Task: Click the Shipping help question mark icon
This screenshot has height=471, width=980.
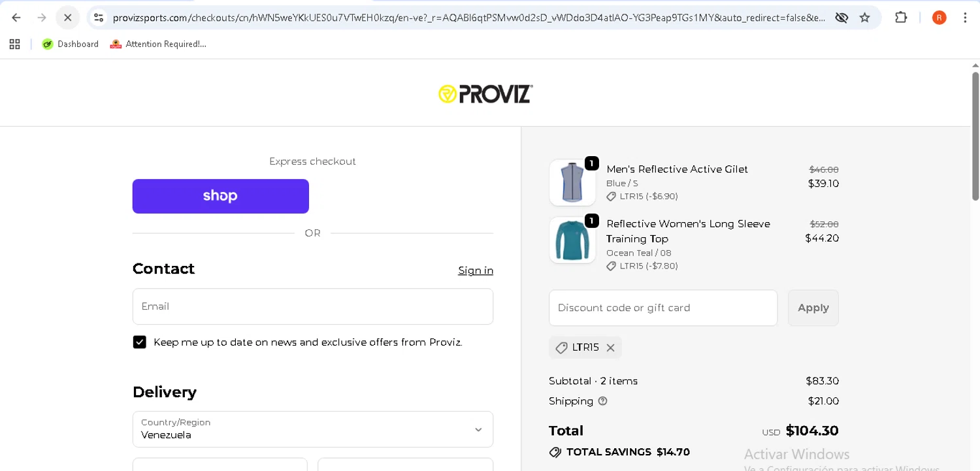Action: (603, 401)
